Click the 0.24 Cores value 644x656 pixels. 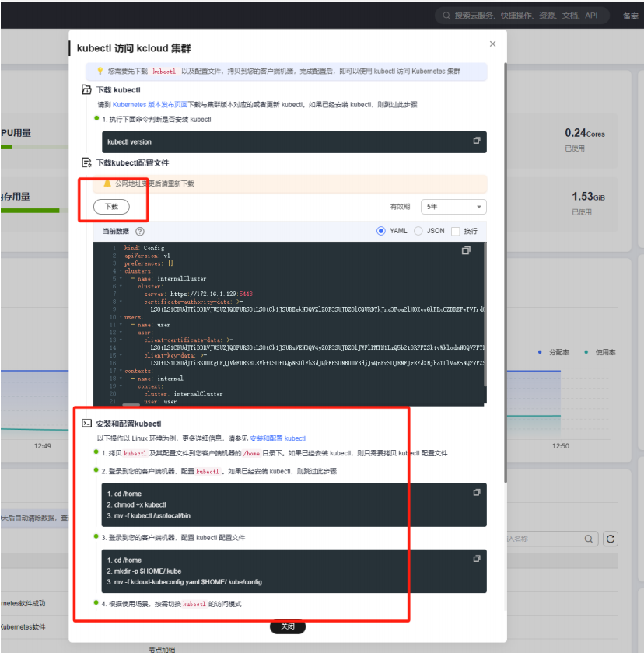pos(585,133)
